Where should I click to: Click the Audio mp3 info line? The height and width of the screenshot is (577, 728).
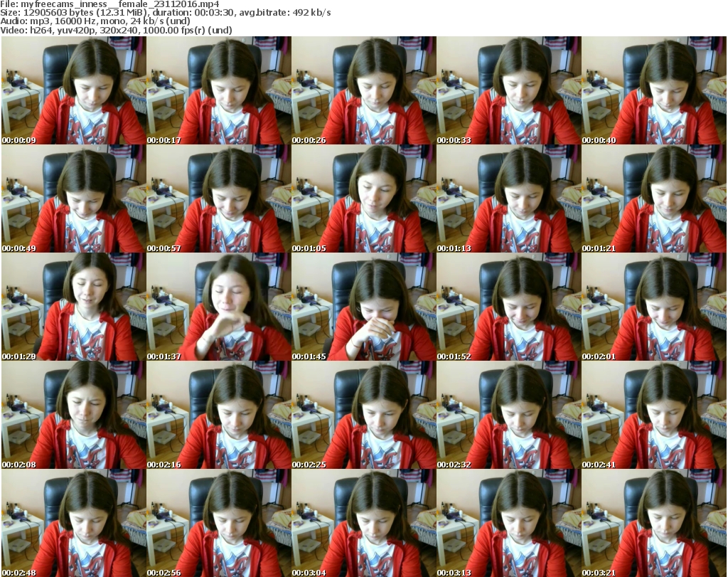click(x=95, y=21)
